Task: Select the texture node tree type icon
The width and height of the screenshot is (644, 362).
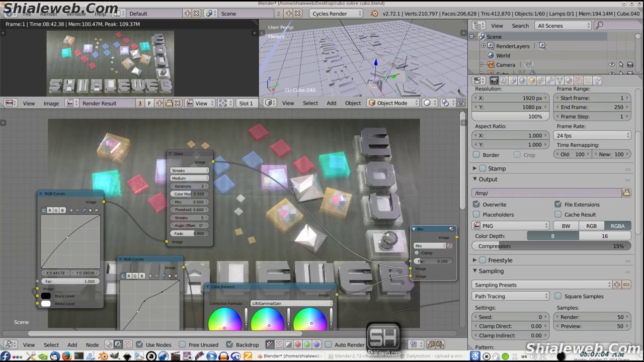Action: pos(128,344)
